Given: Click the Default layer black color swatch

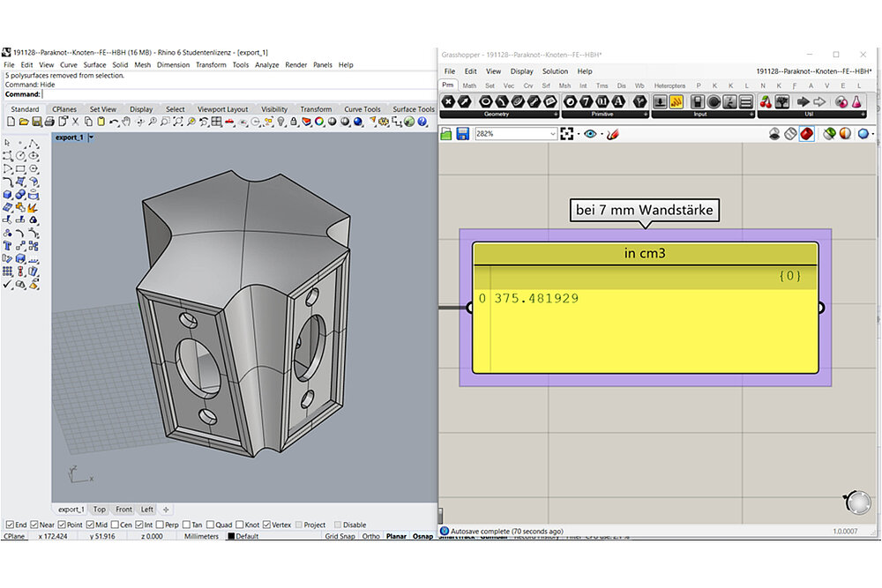Looking at the screenshot, I should [231, 536].
